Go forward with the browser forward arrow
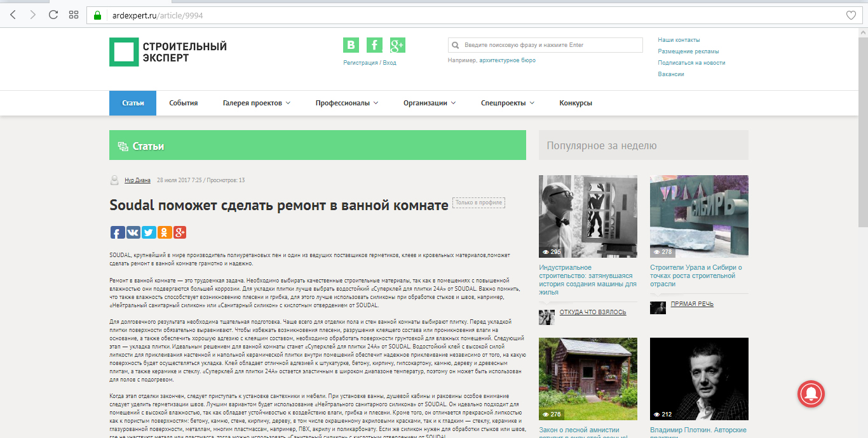This screenshot has height=438, width=868. pyautogui.click(x=33, y=15)
